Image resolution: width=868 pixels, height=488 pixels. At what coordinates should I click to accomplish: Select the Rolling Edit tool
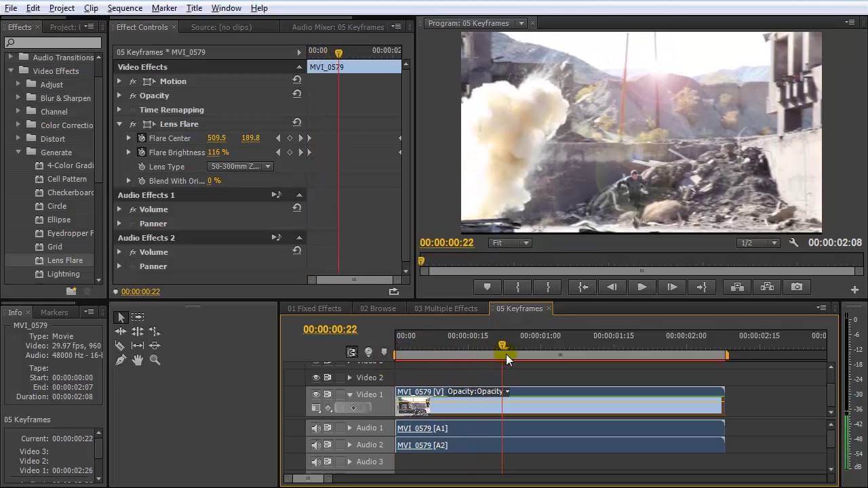(138, 331)
